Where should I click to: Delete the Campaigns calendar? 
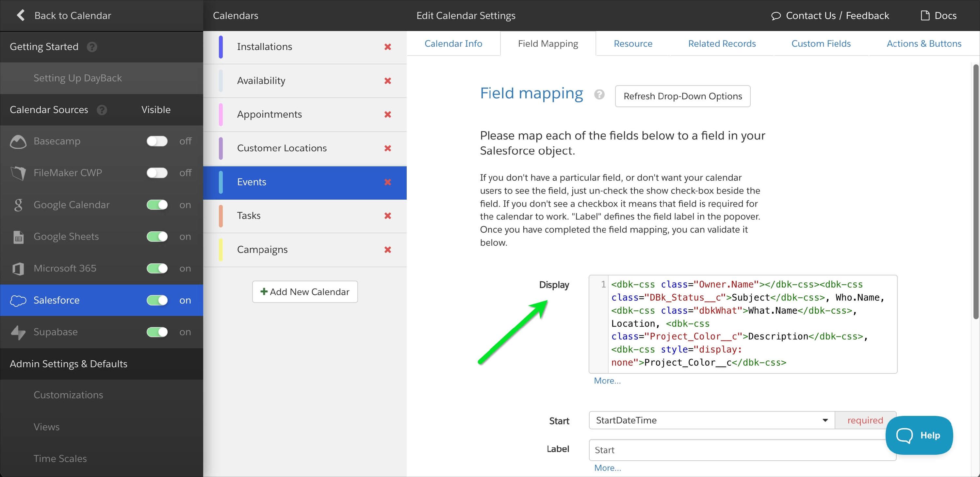[388, 250]
